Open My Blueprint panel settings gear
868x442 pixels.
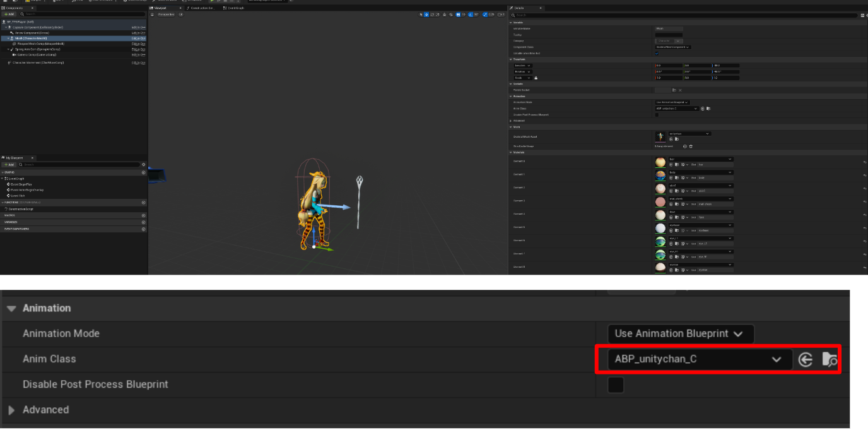143,164
